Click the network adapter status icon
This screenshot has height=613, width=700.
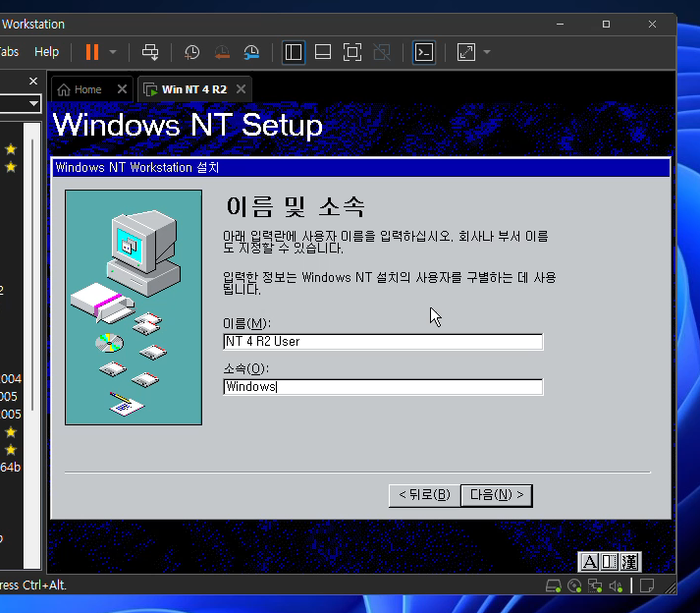point(595,585)
